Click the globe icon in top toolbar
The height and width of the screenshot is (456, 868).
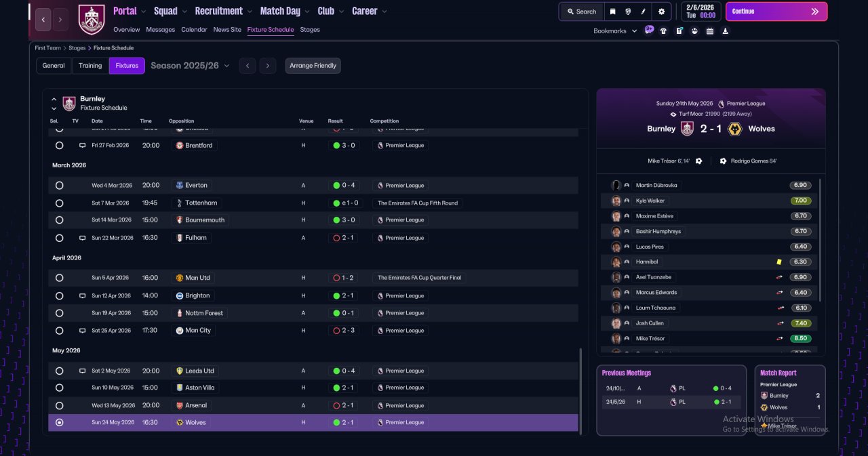[x=629, y=12]
